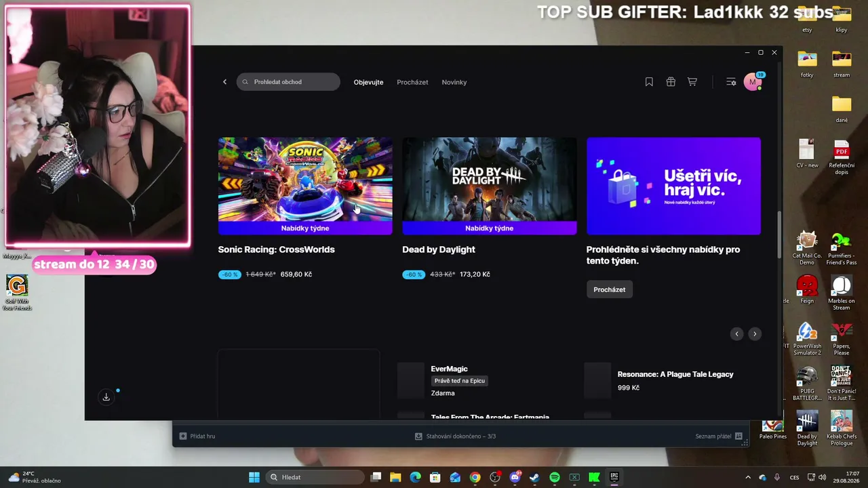Viewport: 868px width, 488px height.
Task: Switch to the Objevujte tab
Action: (368, 82)
